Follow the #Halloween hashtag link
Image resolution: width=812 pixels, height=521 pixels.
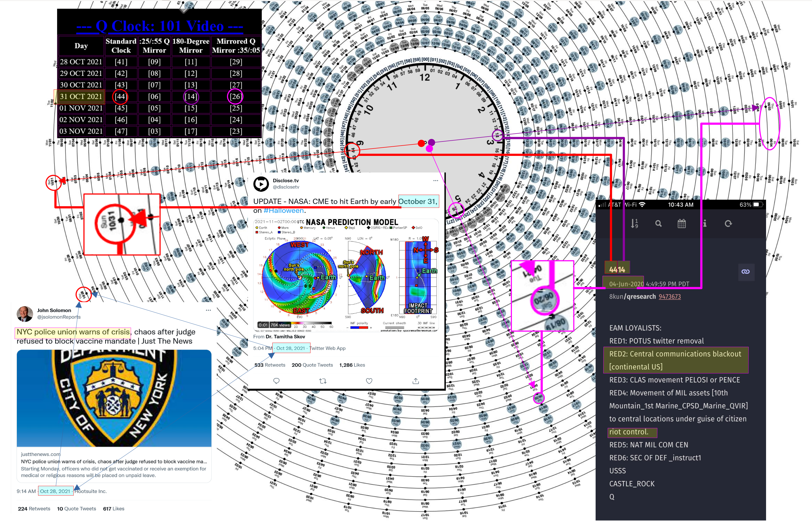tap(284, 211)
